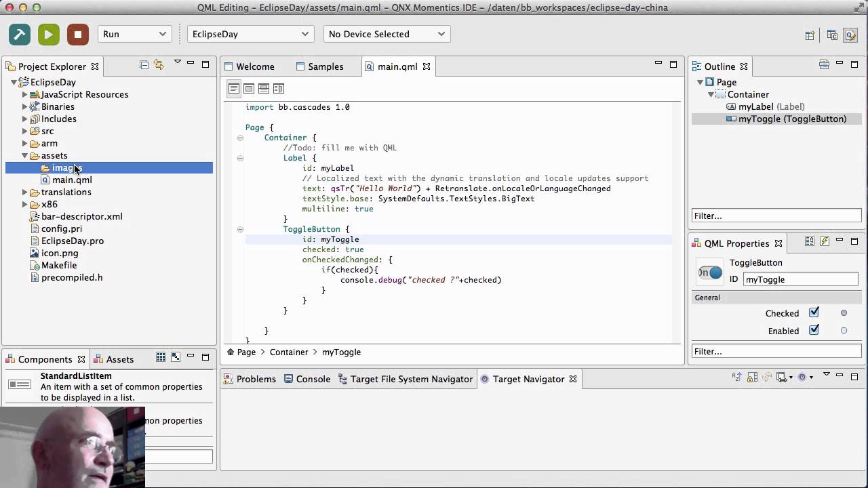Click the ToggleButton preview image in QML Properties
Image resolution: width=868 pixels, height=488 pixels.
click(x=710, y=272)
